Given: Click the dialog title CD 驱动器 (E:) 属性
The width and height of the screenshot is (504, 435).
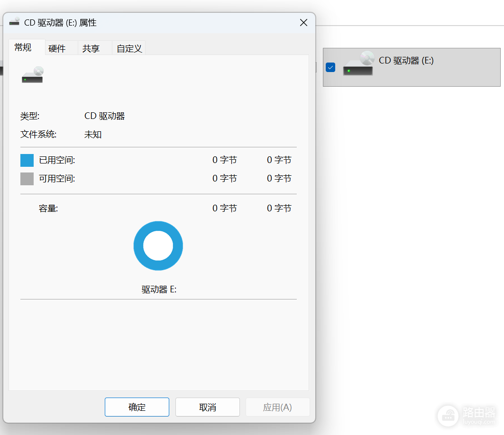Looking at the screenshot, I should pyautogui.click(x=60, y=23).
